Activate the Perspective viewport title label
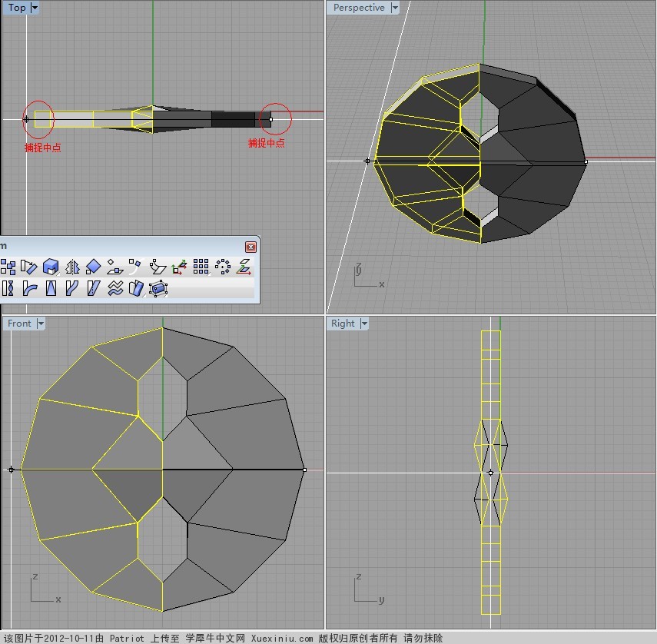Viewport: 657px width, 644px height. [x=359, y=8]
